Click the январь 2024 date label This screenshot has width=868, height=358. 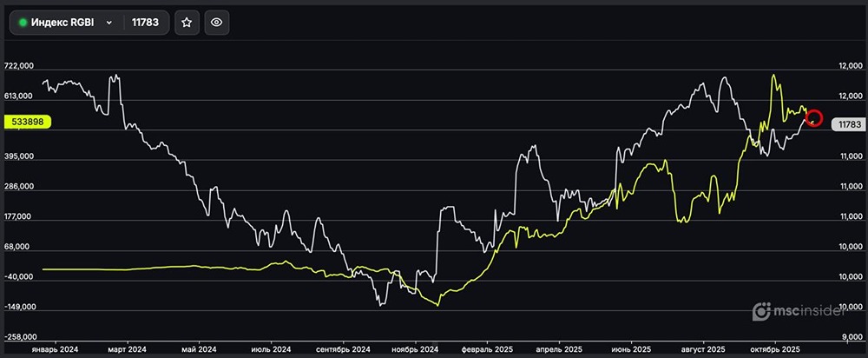54,349
